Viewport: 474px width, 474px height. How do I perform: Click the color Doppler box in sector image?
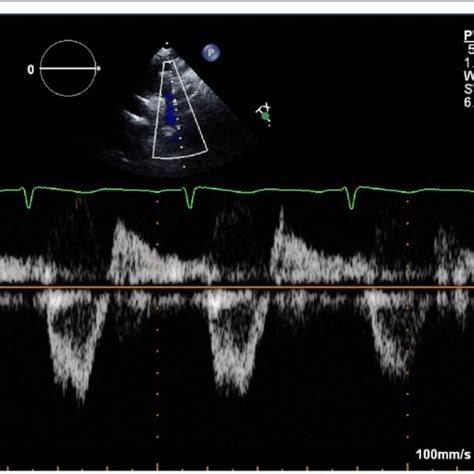180,110
